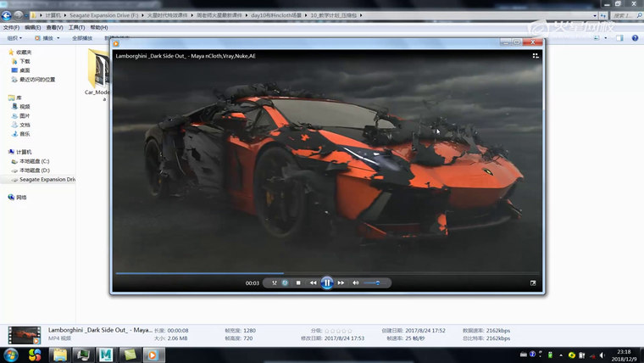Viewport: 644px width, 363px height.
Task: Click the 全部播放 button
Action: (82, 38)
